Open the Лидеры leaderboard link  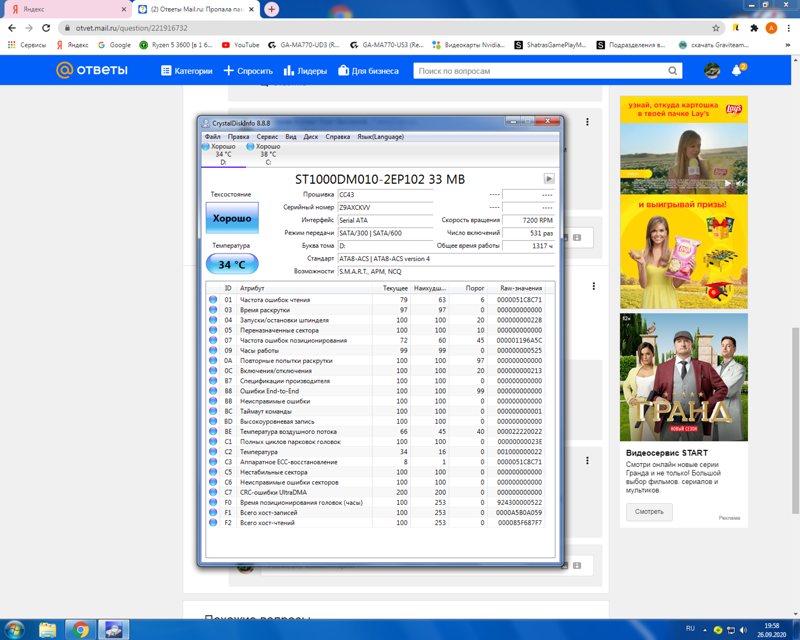point(305,71)
